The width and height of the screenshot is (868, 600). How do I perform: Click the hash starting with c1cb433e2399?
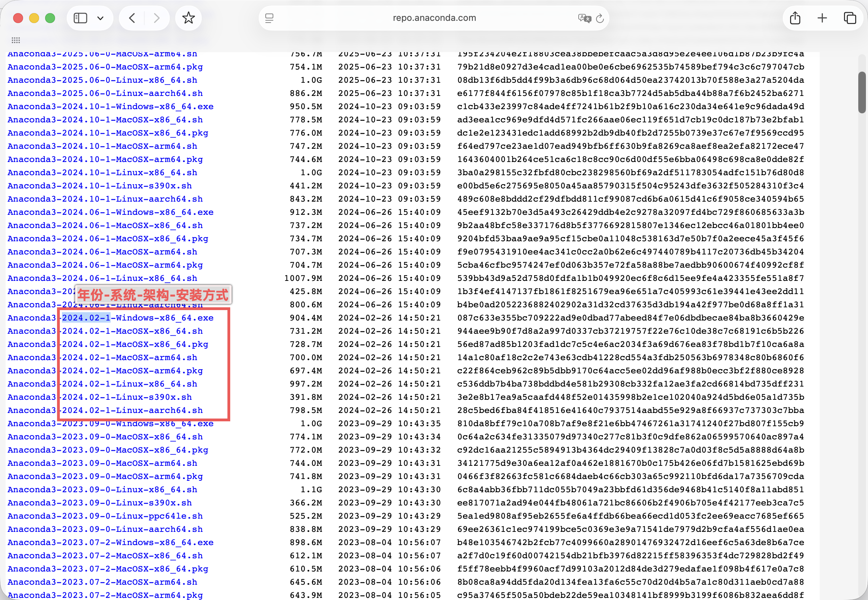click(x=631, y=106)
